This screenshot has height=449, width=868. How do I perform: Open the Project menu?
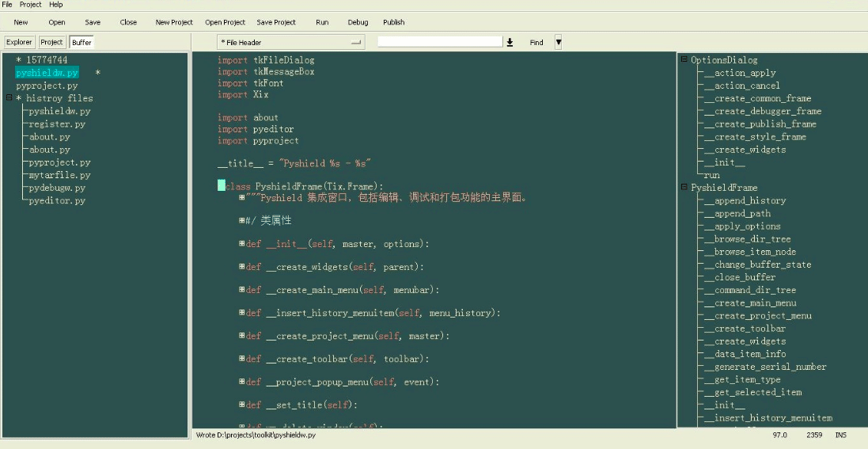pyautogui.click(x=30, y=5)
